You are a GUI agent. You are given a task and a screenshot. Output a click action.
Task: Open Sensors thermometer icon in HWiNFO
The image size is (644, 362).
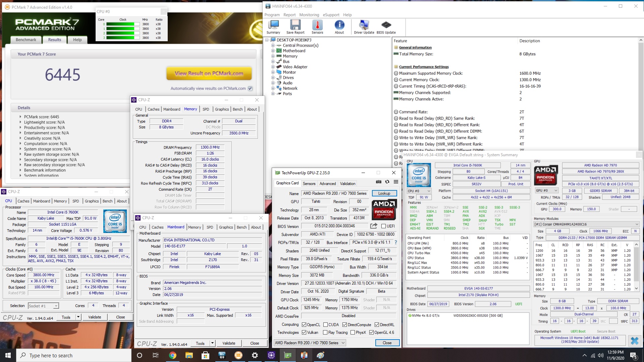317,27
